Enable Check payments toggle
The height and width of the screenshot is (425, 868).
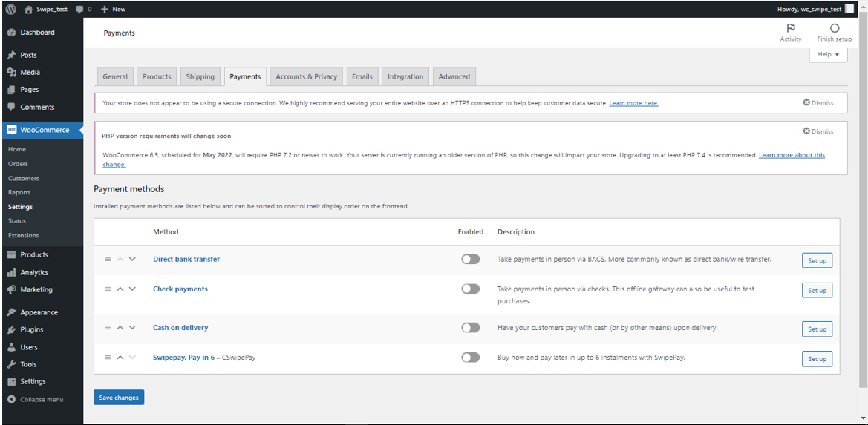pos(471,289)
